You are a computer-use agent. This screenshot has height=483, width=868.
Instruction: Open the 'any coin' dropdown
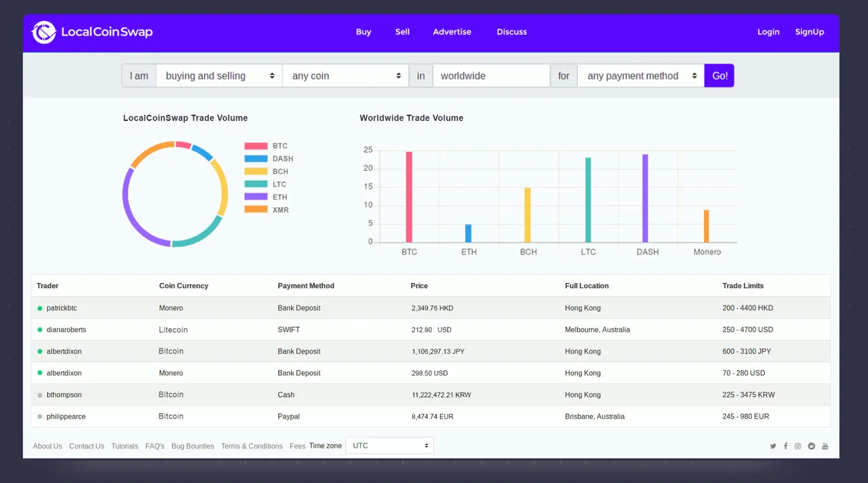coord(345,76)
